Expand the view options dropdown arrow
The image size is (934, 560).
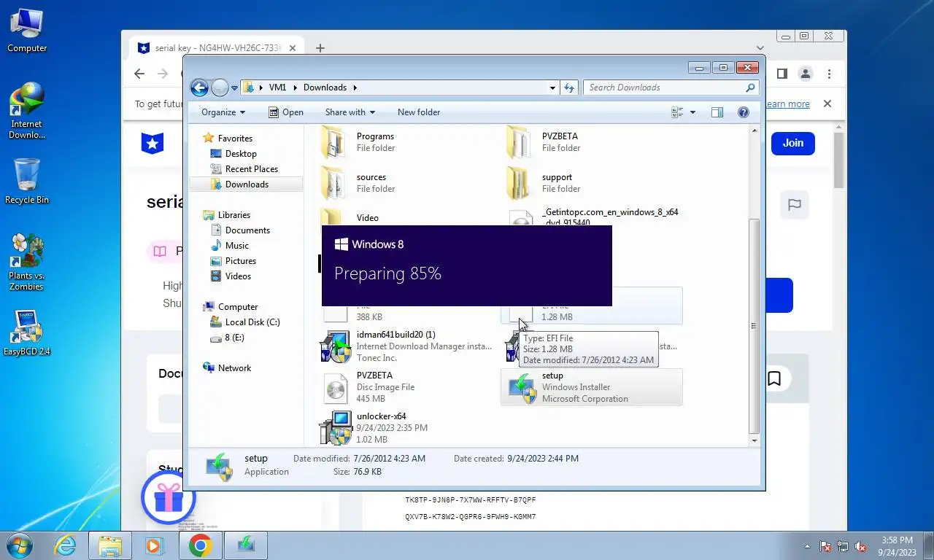692,112
